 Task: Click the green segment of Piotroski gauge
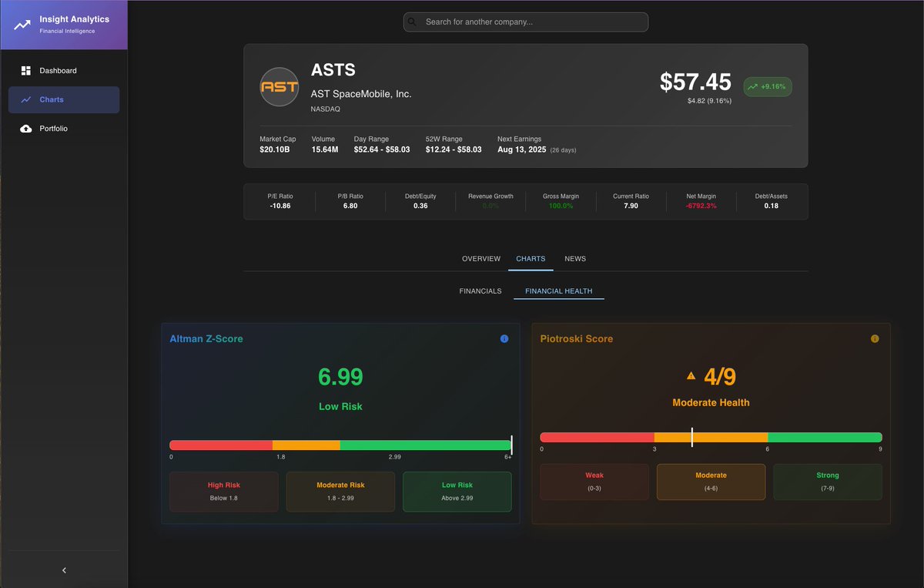(x=825, y=438)
